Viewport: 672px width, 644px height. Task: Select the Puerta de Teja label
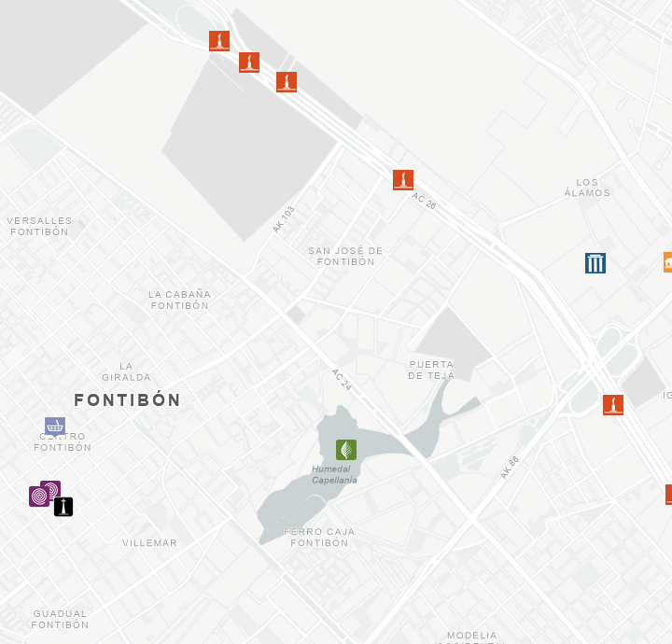(x=431, y=371)
